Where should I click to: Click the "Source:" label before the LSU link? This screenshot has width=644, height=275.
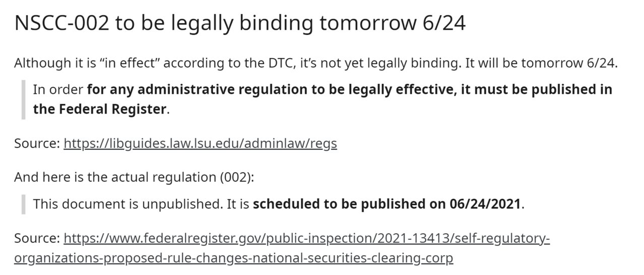(x=37, y=143)
